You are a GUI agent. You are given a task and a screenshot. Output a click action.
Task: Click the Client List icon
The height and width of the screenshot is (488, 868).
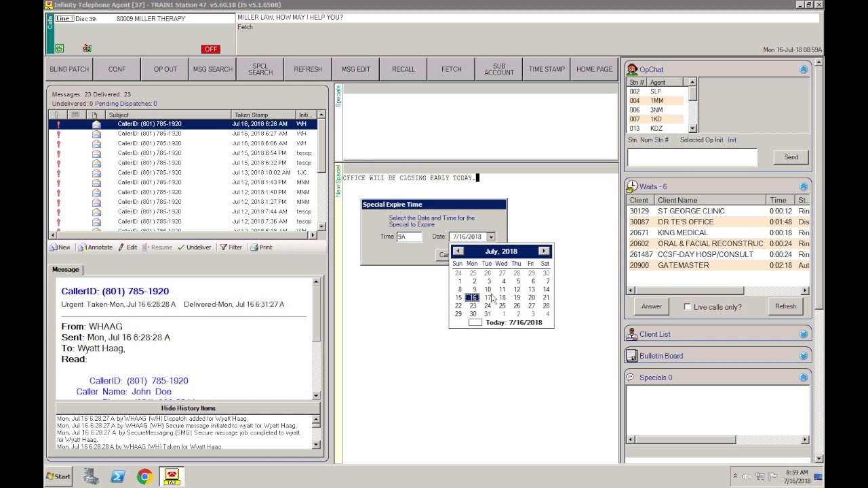632,334
